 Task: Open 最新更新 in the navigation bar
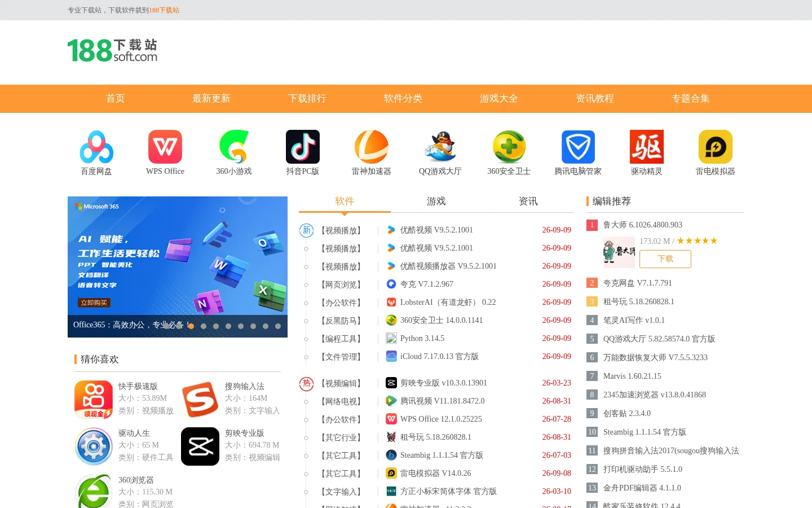tap(211, 99)
